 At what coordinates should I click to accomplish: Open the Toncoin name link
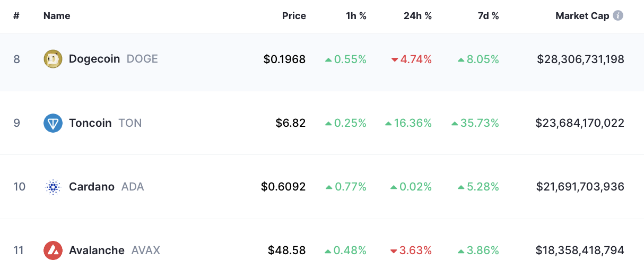(90, 123)
